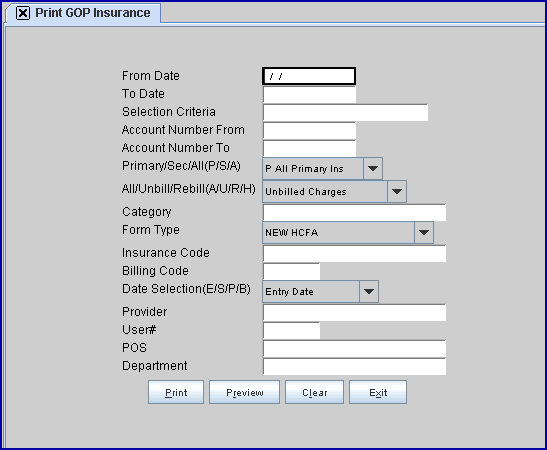Viewport: 547px width, 450px height.
Task: Close the Print GOP Insurance tab icon
Action: tap(23, 13)
